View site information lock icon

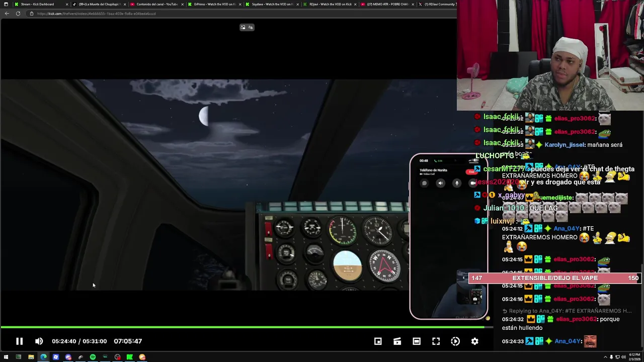coord(32,14)
